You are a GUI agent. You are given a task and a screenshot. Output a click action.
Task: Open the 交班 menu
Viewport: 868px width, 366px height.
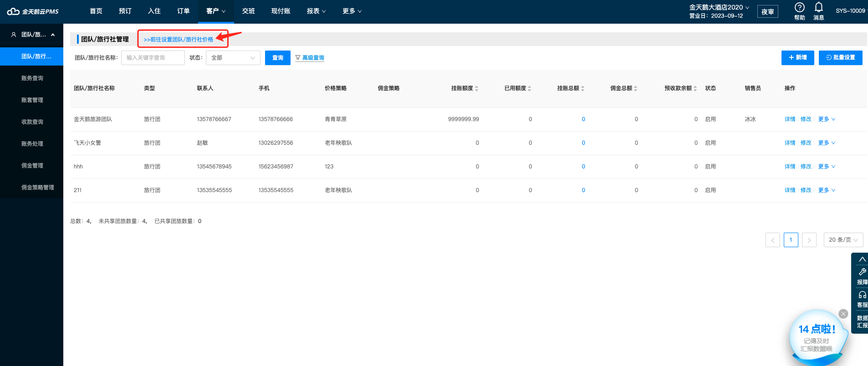(249, 11)
